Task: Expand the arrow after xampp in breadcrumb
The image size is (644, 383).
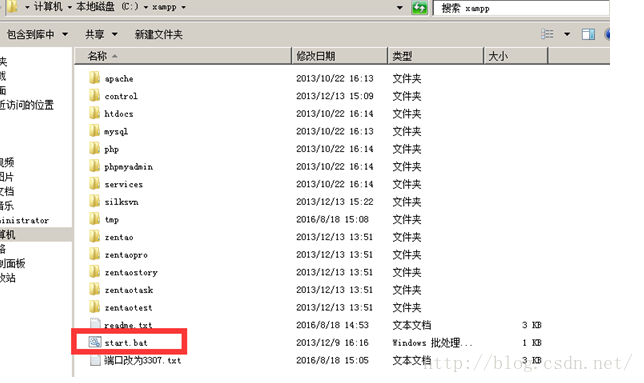Action: [183, 7]
